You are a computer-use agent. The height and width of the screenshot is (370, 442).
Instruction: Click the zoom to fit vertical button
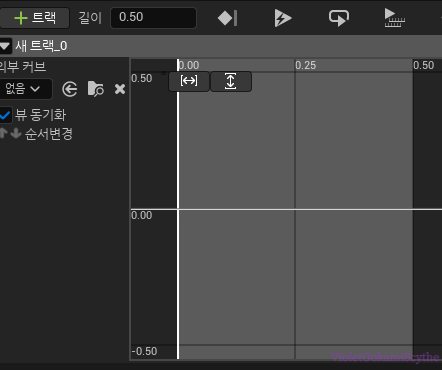pos(231,81)
